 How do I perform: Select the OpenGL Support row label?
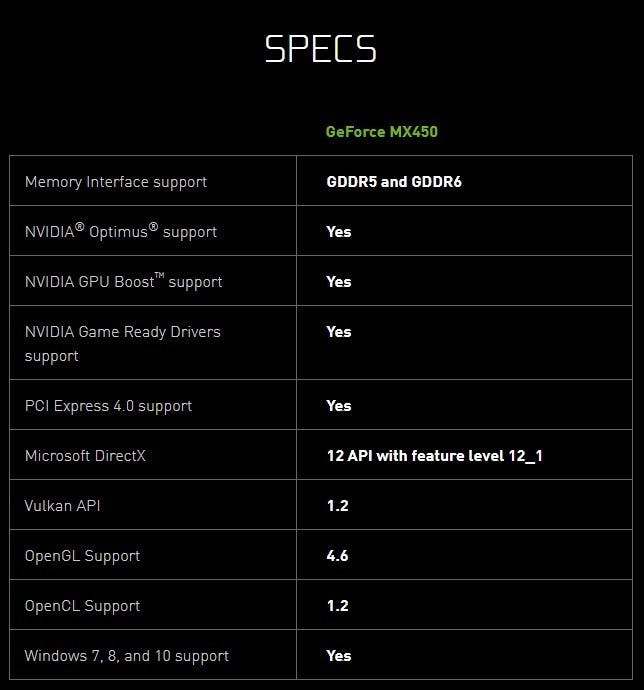82,556
